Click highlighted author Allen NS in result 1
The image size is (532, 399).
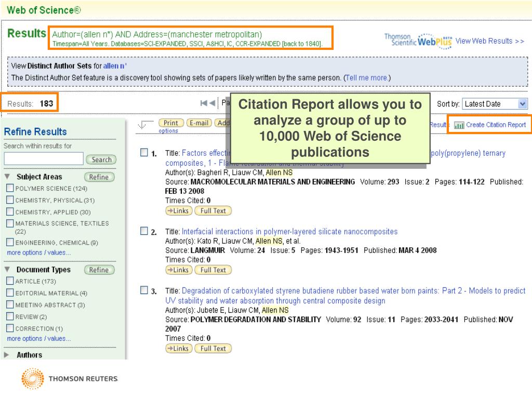pyautogui.click(x=279, y=172)
